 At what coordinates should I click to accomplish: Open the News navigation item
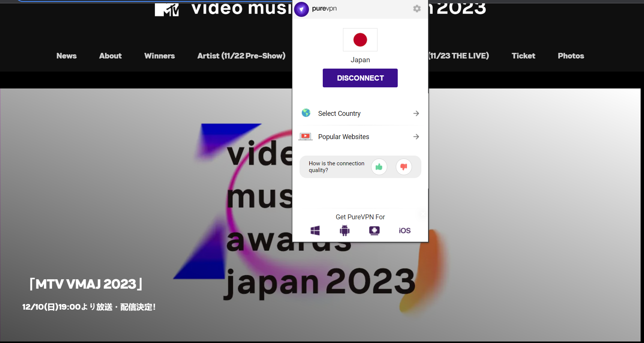[66, 55]
